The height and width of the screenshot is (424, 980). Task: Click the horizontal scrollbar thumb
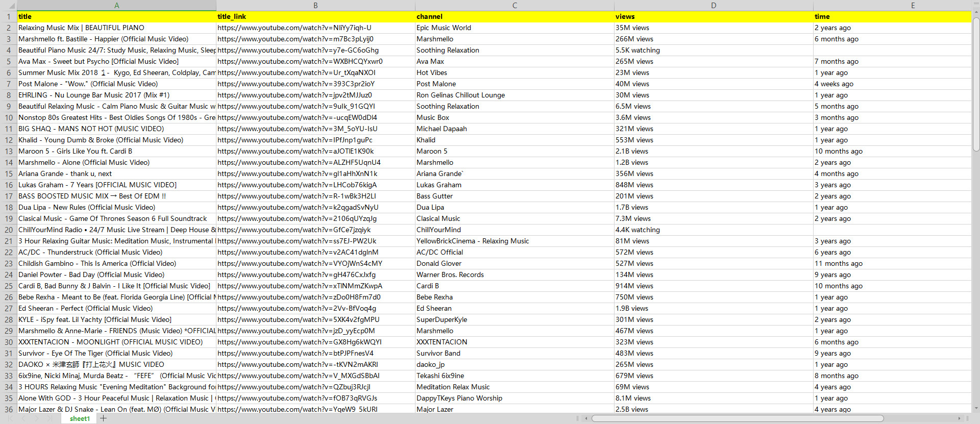[x=737, y=418]
